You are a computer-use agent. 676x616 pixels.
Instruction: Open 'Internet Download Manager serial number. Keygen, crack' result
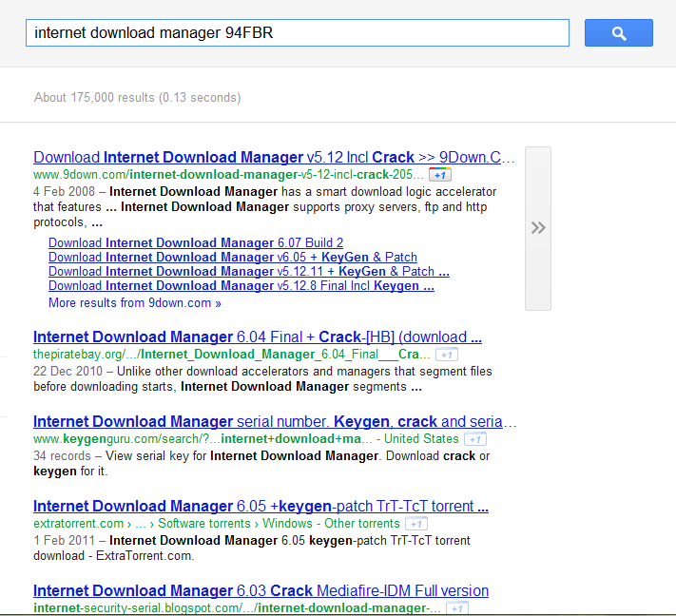[x=275, y=421]
